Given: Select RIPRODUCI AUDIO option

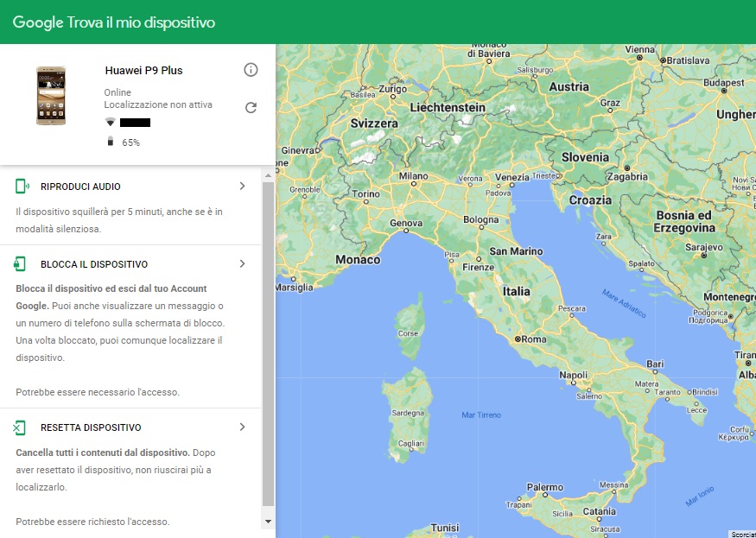Looking at the screenshot, I should pyautogui.click(x=80, y=187).
